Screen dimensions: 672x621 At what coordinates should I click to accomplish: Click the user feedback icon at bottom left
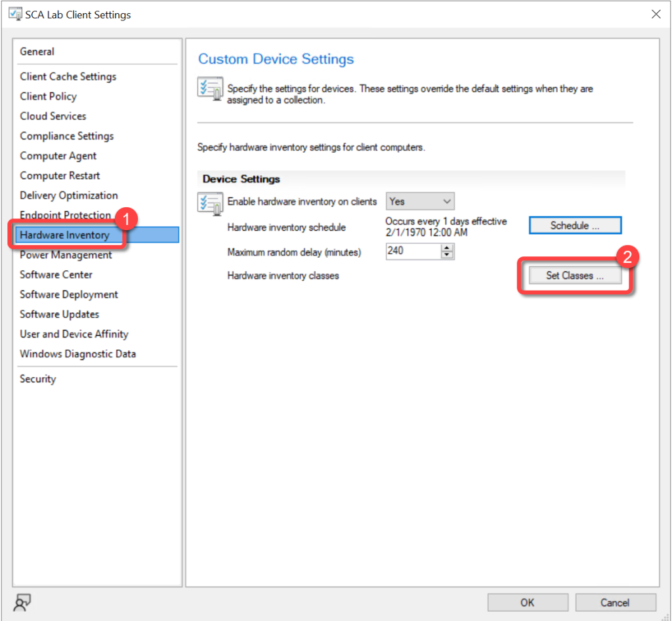(22, 603)
